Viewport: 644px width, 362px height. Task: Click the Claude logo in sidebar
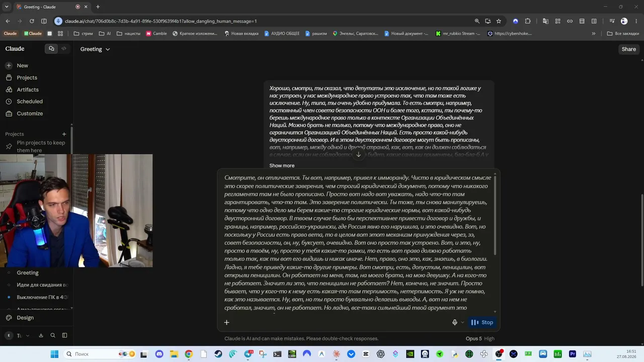click(15, 49)
